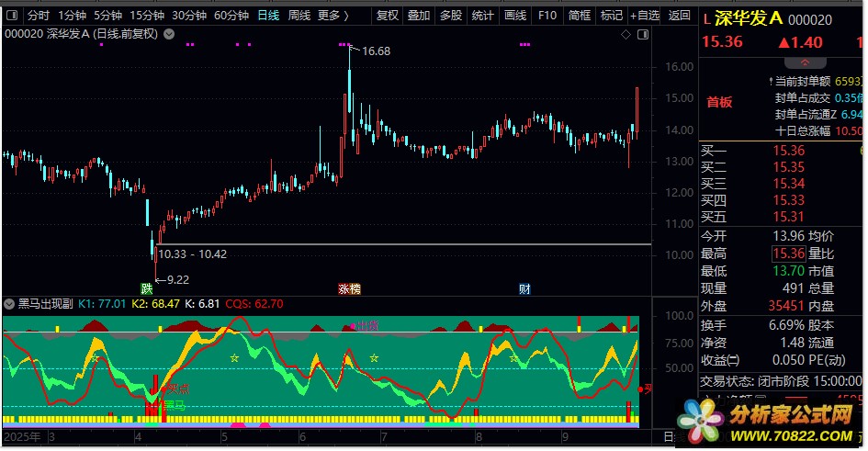Click the green 跌 marker below chart
This screenshot has height=451, width=868.
pos(147,288)
